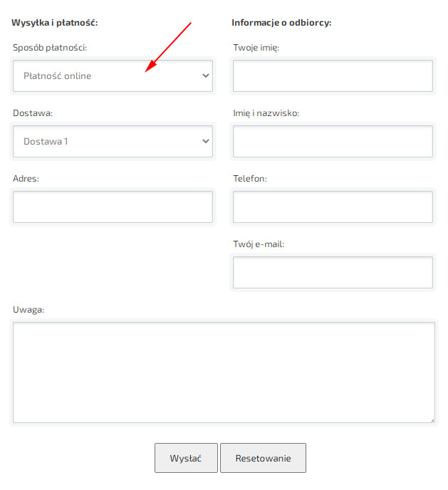Focus the Uwaga comment text area

click(224, 372)
